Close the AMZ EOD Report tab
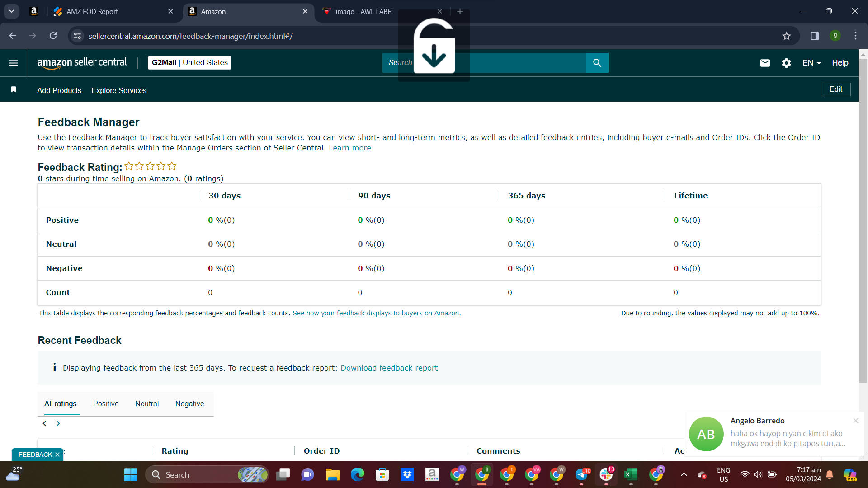Image resolution: width=868 pixels, height=488 pixels. point(170,11)
